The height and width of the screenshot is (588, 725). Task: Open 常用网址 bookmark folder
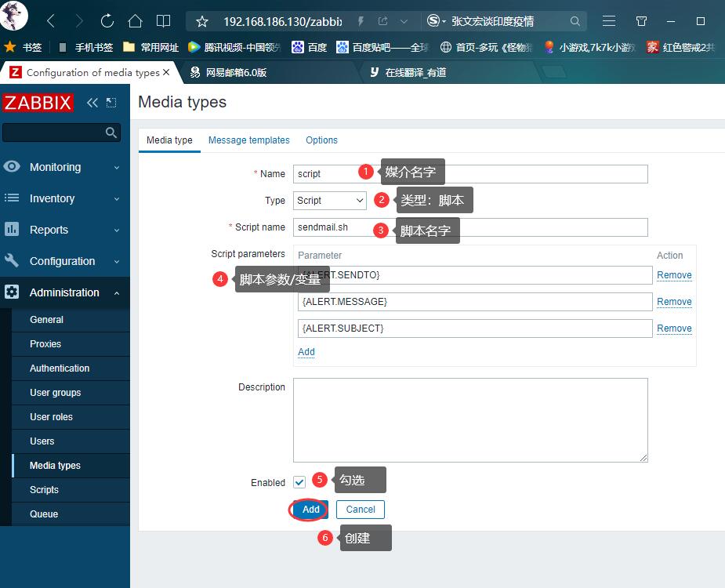tap(150, 47)
